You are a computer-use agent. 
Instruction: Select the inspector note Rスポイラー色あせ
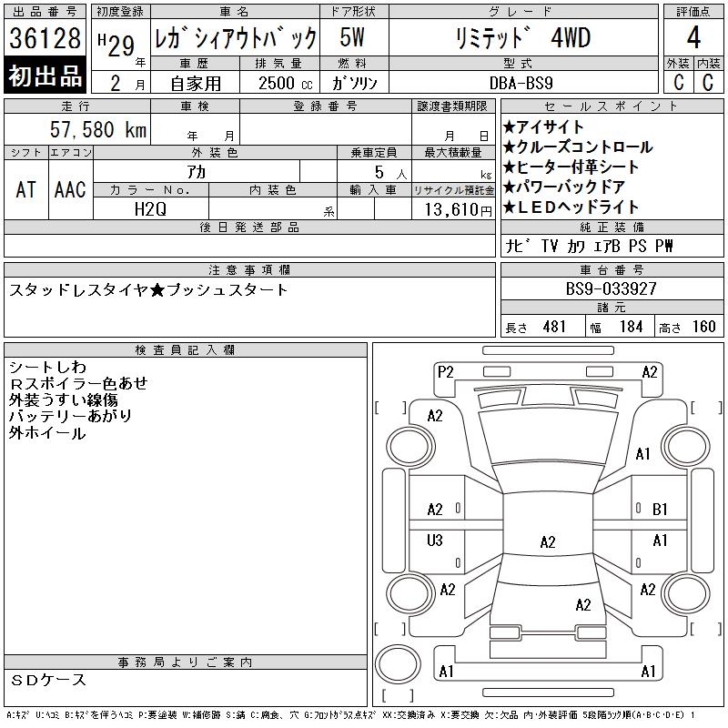(x=78, y=383)
